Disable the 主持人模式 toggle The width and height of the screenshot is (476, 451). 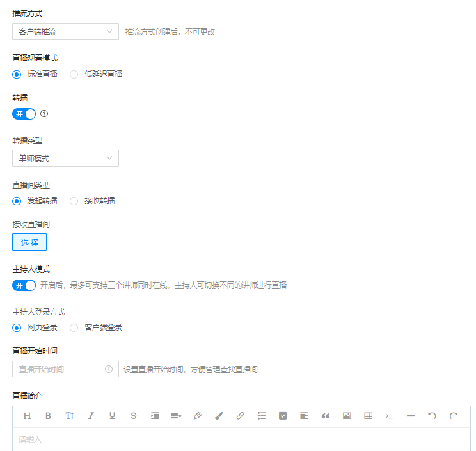pyautogui.click(x=24, y=285)
